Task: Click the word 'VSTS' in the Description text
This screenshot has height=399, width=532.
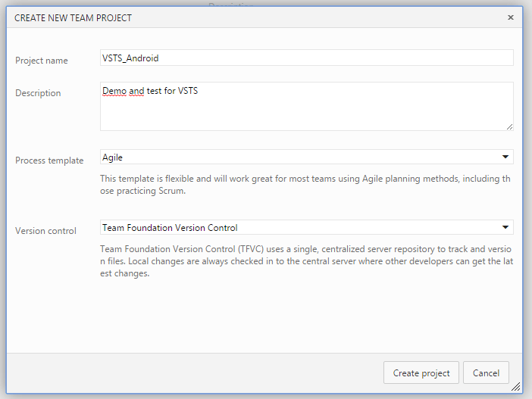Action: pyautogui.click(x=188, y=91)
